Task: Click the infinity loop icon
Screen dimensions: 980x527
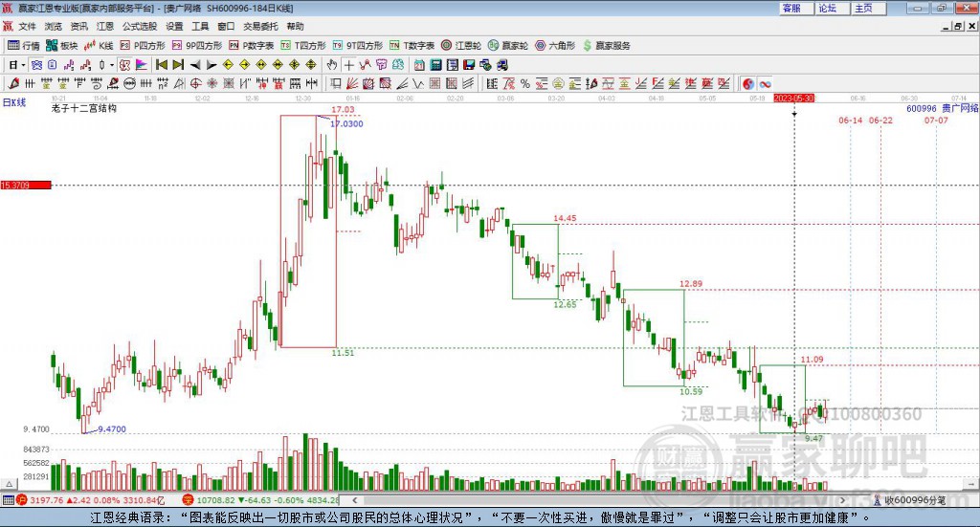Action: click(765, 83)
